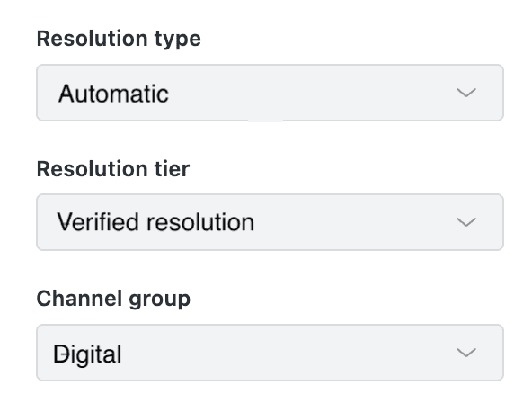Open the Channel group dropdown
The height and width of the screenshot is (403, 532).
270,353
